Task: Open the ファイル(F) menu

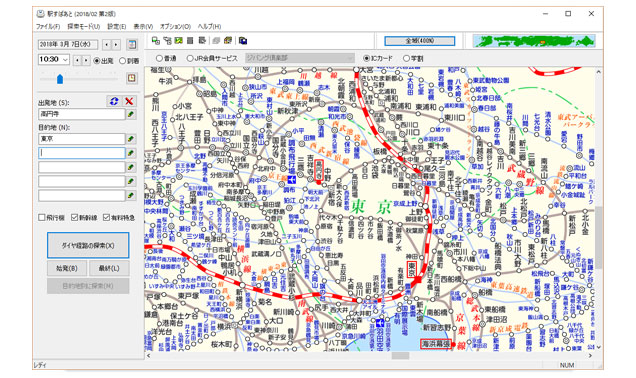Action: [x=48, y=27]
